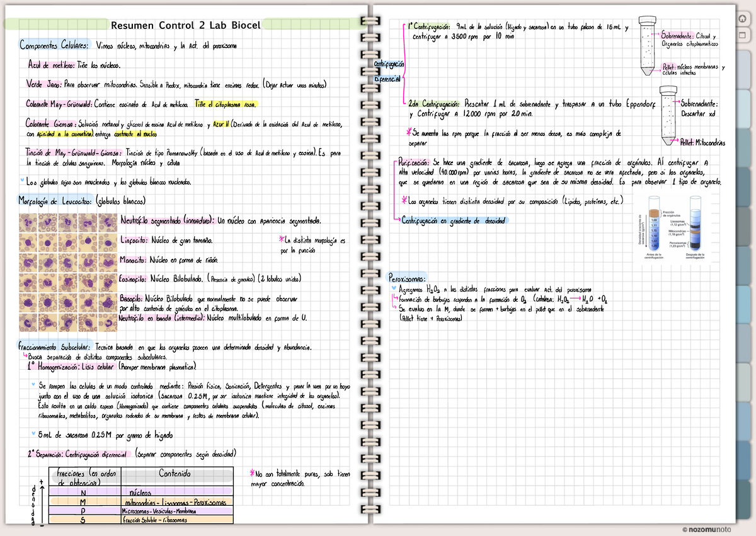This screenshot has height=536, width=756.
Task: Click the Fraccionamiento Subcelular heading
Action: [x=54, y=347]
